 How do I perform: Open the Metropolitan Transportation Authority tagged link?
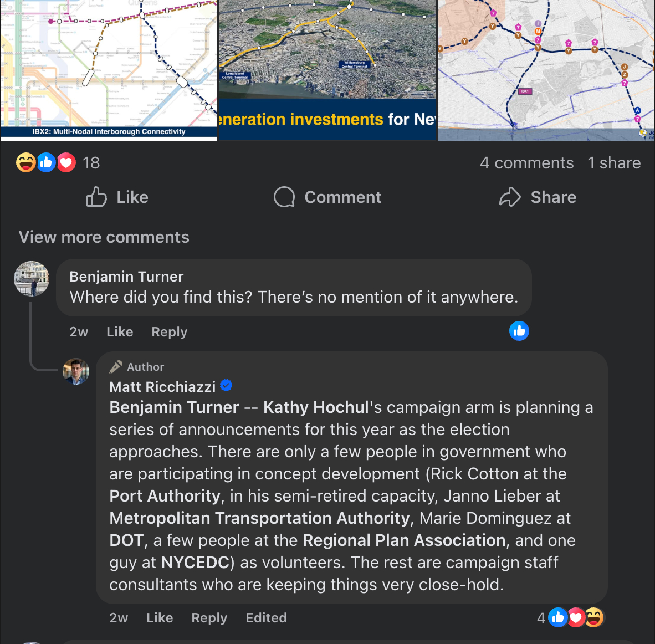click(x=259, y=518)
